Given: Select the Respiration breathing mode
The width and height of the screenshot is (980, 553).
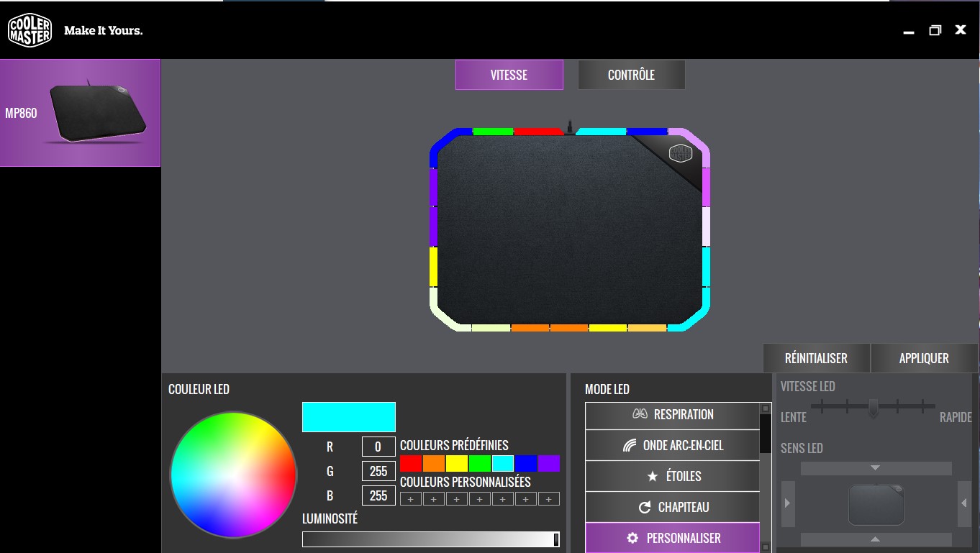Looking at the screenshot, I should (x=672, y=415).
